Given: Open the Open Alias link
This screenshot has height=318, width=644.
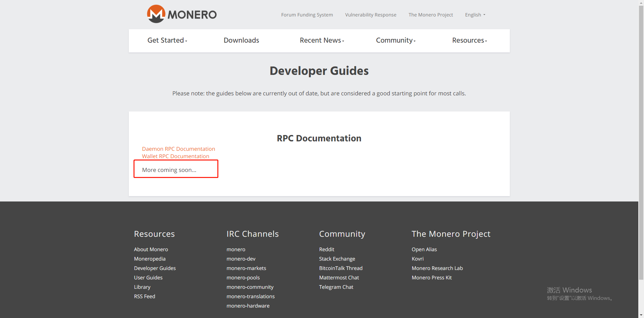Looking at the screenshot, I should tap(424, 249).
